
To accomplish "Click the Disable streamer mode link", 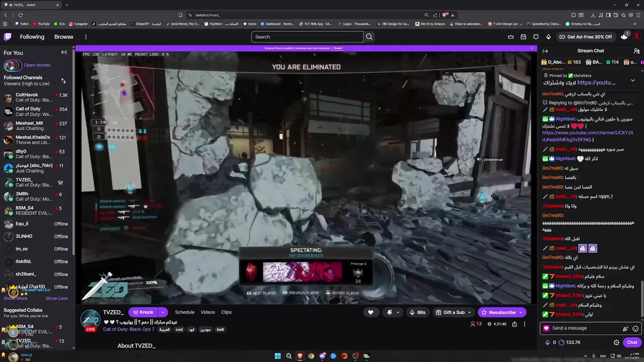I will [338, 48].
